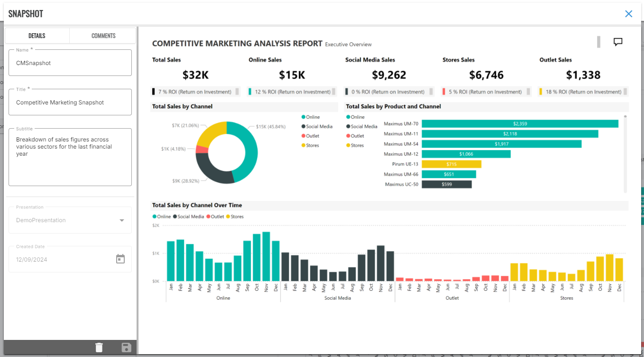The image size is (644, 357).
Task: Click the Outlet legend marker in time chart
Action: [208, 216]
